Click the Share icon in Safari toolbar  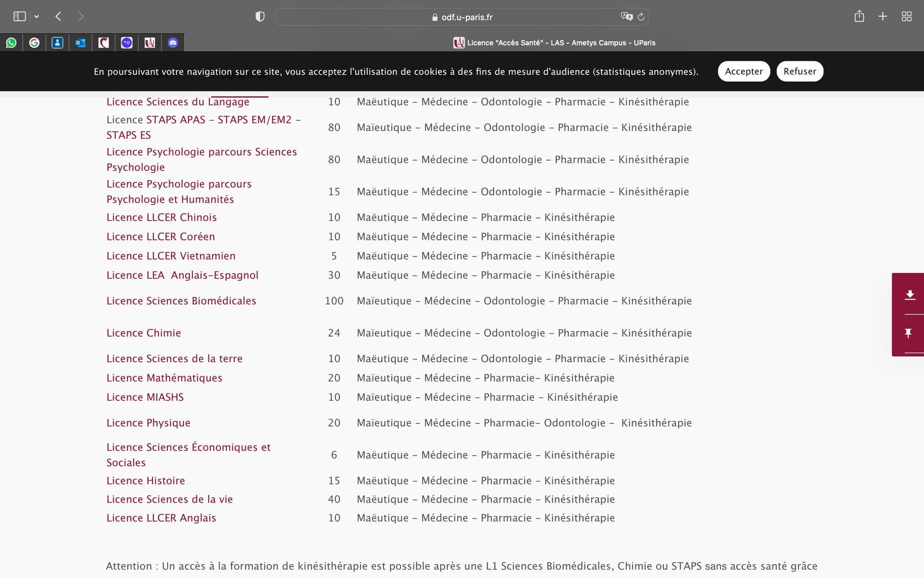[x=859, y=16]
